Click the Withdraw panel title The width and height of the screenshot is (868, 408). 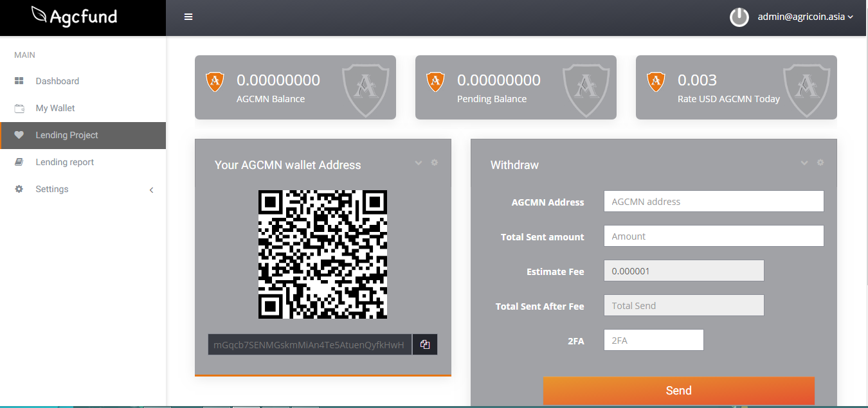click(x=514, y=165)
